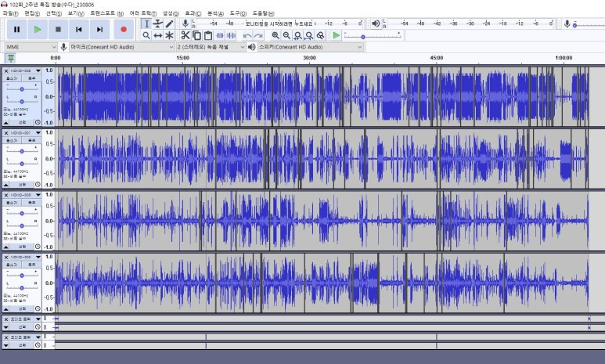605x364 pixels.
Task: Start playback with the green Play button
Action: (38, 29)
